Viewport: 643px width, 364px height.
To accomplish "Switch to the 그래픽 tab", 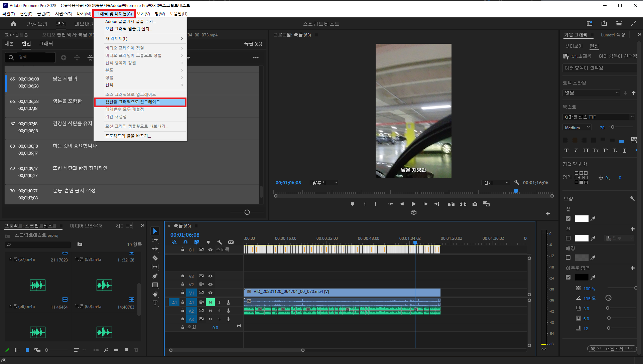I will [46, 44].
